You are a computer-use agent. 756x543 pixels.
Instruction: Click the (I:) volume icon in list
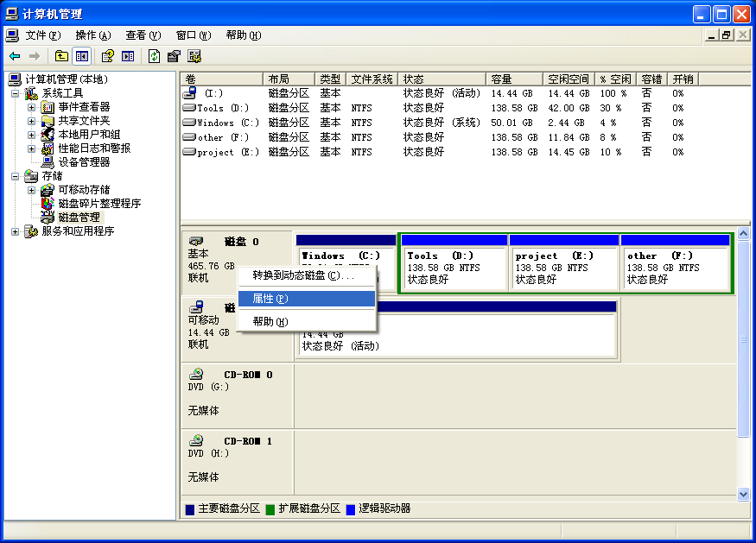click(189, 92)
